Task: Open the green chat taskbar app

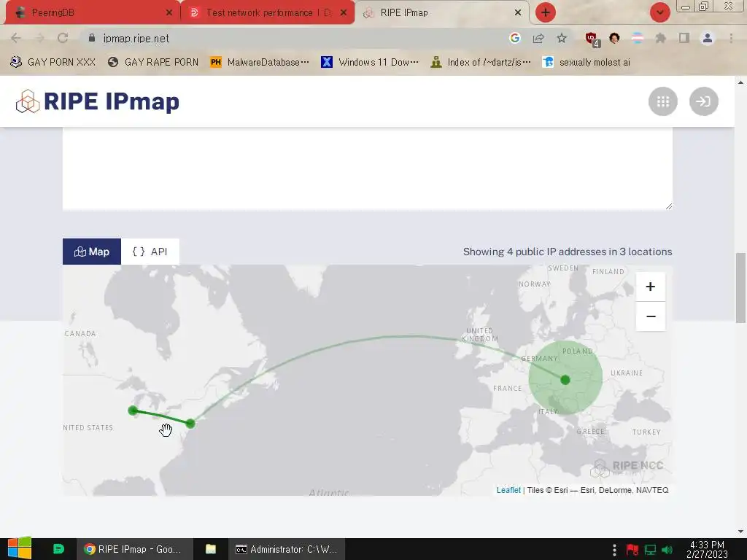Action: pos(58,549)
